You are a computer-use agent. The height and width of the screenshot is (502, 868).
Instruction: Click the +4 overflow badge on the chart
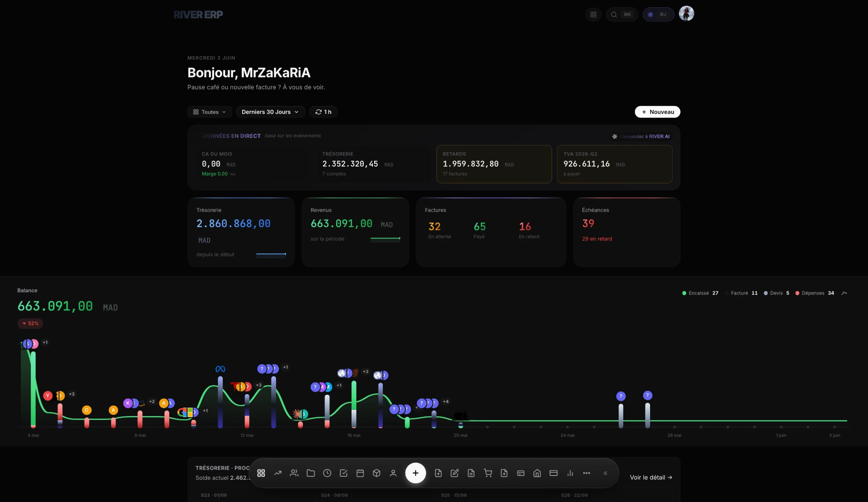(446, 401)
